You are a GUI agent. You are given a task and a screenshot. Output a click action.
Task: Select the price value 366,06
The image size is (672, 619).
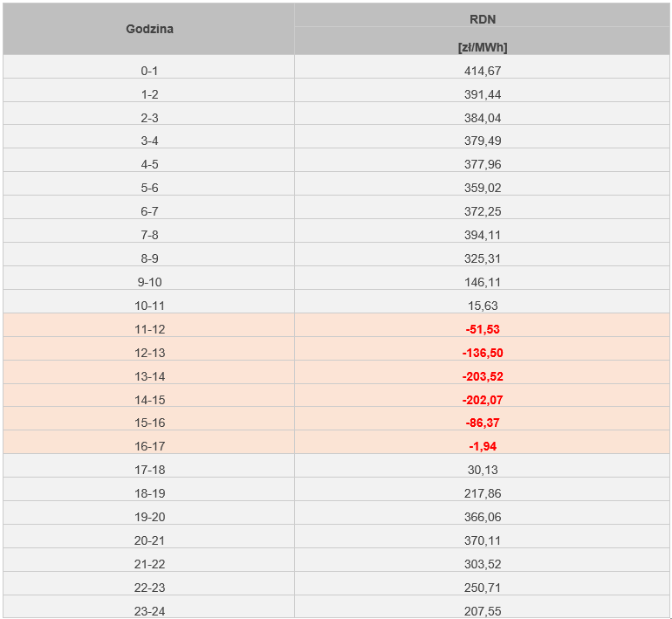[x=482, y=517]
